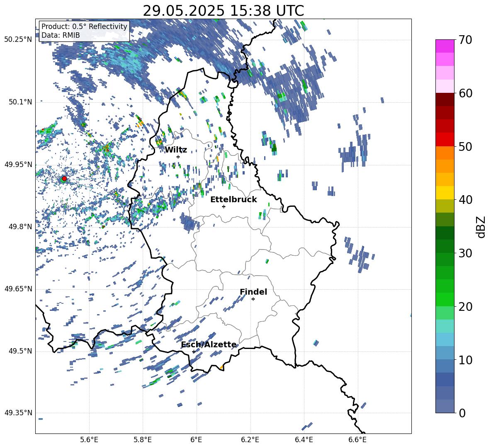Click the Findel station cross marker
The image size is (491, 448).
[x=253, y=299]
